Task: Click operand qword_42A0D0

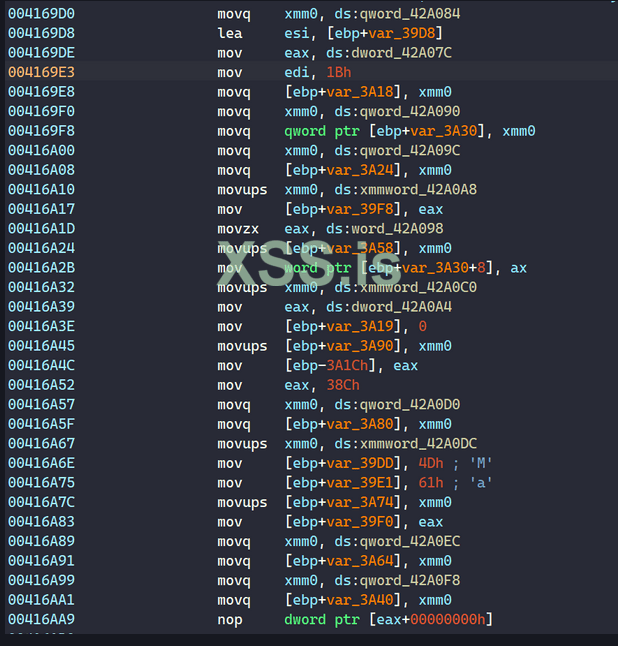Action: [x=410, y=405]
